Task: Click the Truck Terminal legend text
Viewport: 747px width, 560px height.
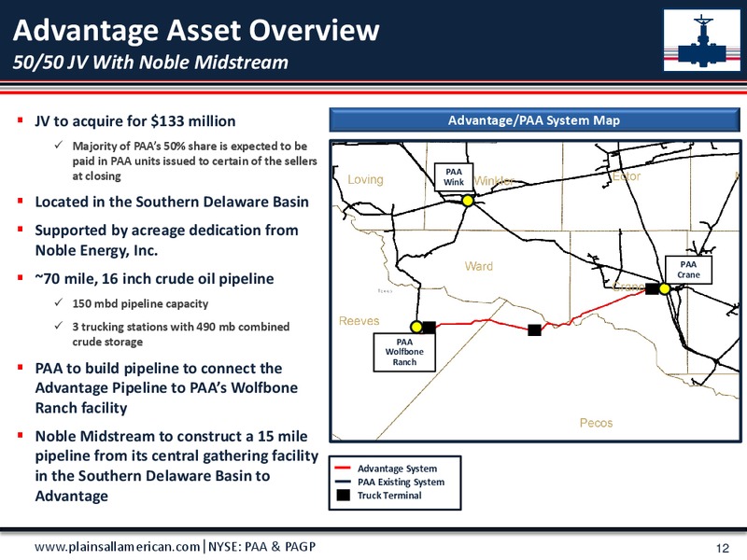Action: pos(389,496)
